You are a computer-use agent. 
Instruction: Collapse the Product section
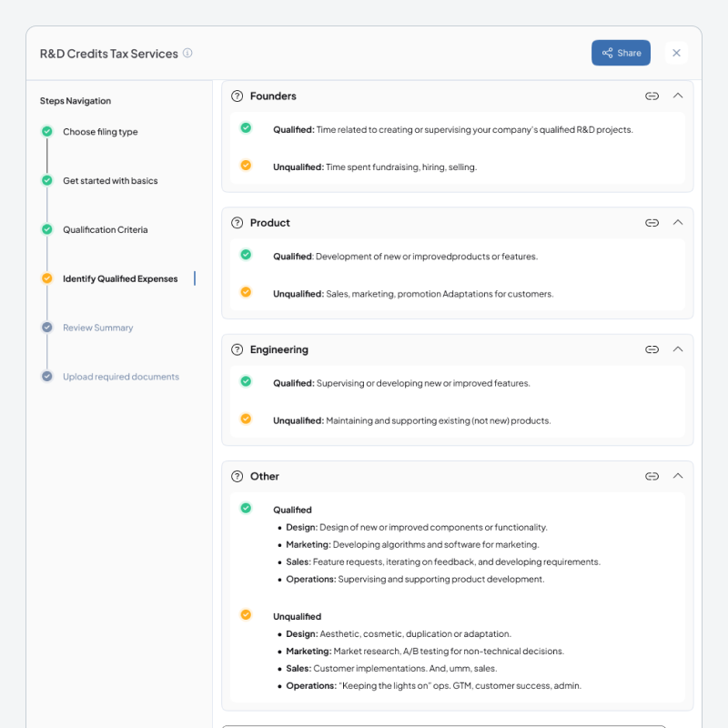coord(678,222)
